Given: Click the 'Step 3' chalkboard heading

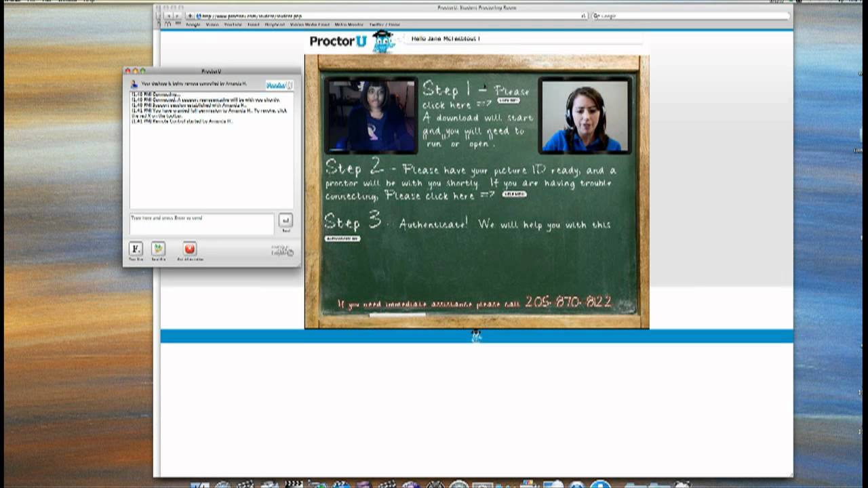Looking at the screenshot, I should pos(352,222).
